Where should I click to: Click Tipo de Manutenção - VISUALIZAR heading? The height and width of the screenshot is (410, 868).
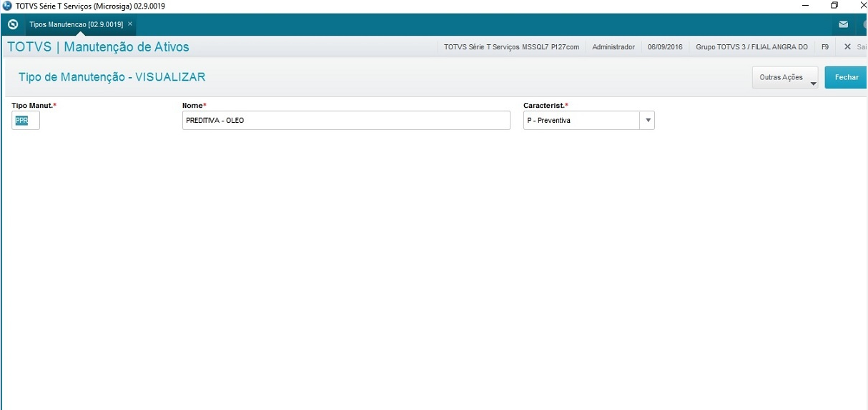click(x=112, y=77)
